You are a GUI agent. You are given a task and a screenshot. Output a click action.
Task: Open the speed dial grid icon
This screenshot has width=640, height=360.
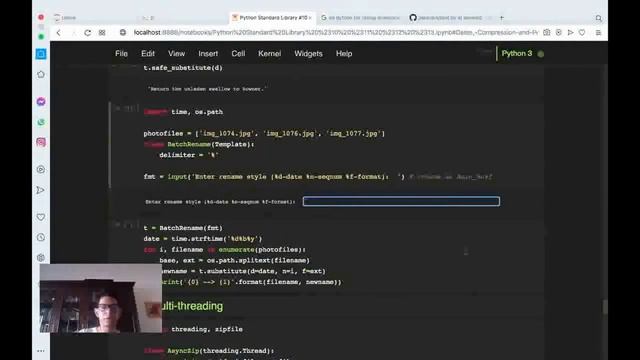[102, 33]
